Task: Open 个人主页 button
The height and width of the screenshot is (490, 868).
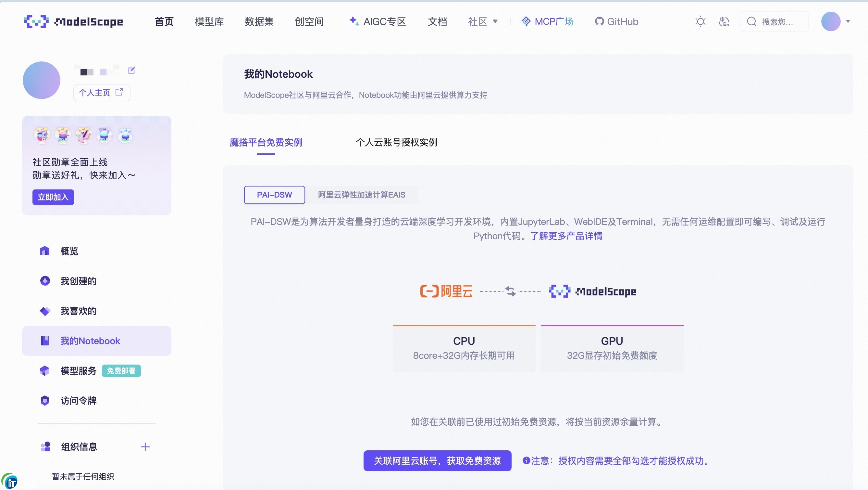Action: (101, 93)
